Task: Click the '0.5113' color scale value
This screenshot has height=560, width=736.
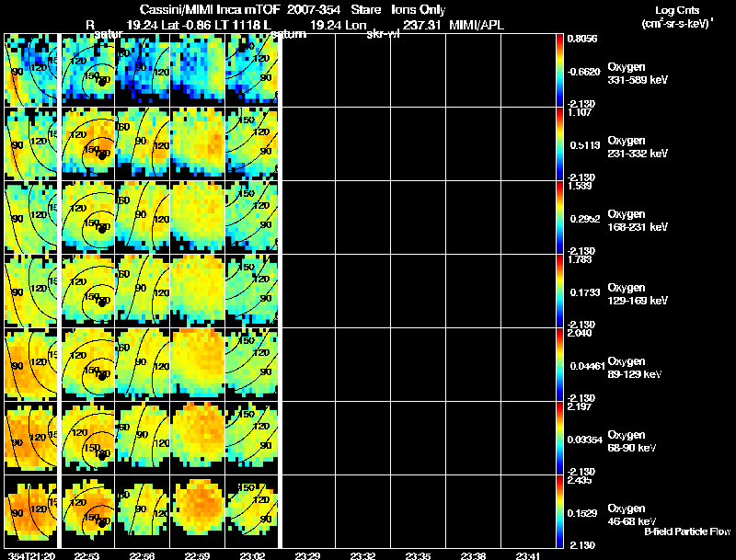Action: coord(585,145)
